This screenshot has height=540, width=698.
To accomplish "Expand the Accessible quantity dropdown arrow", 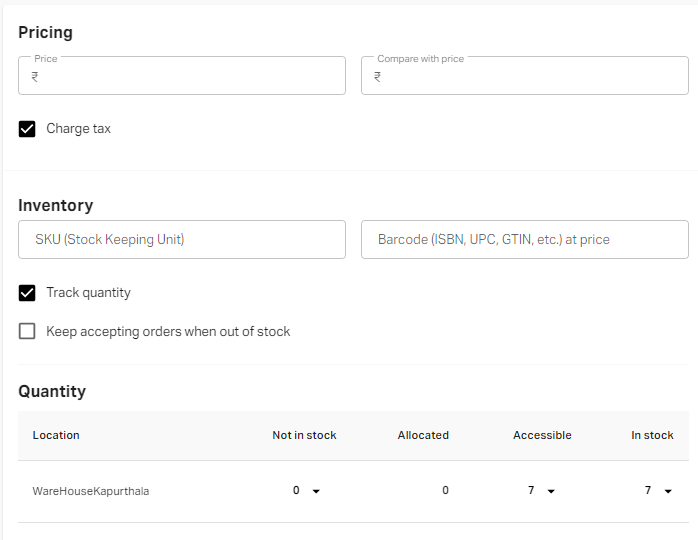I will tap(551, 491).
